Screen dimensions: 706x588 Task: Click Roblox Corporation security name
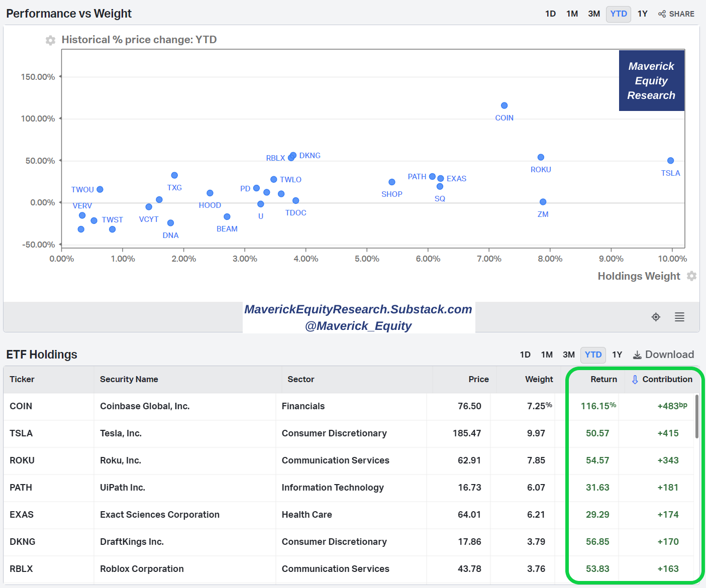(142, 569)
